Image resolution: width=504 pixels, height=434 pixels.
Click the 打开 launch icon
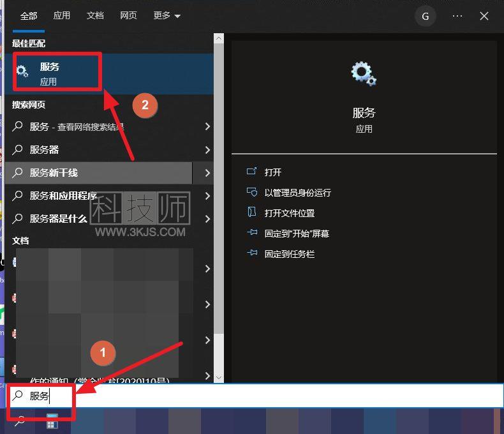coord(251,171)
